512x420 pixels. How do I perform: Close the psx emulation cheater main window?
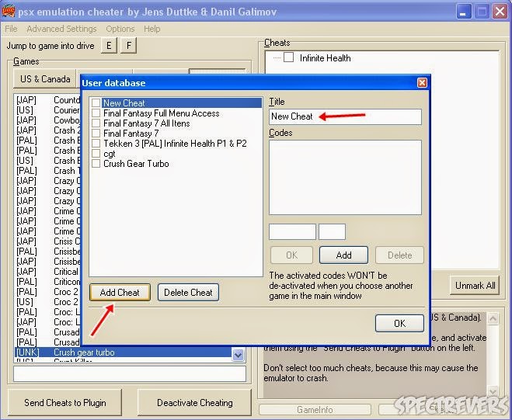tap(500, 12)
